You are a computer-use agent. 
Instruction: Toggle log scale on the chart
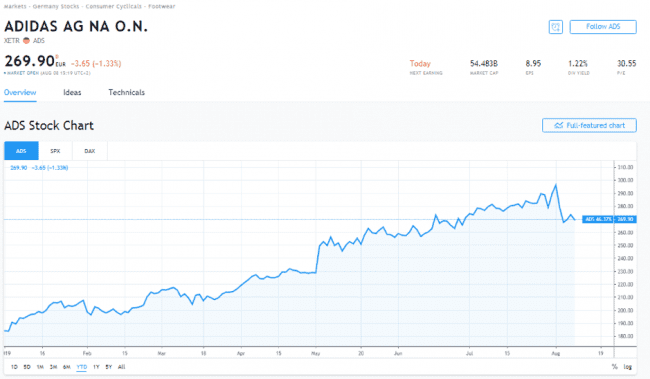pos(628,367)
